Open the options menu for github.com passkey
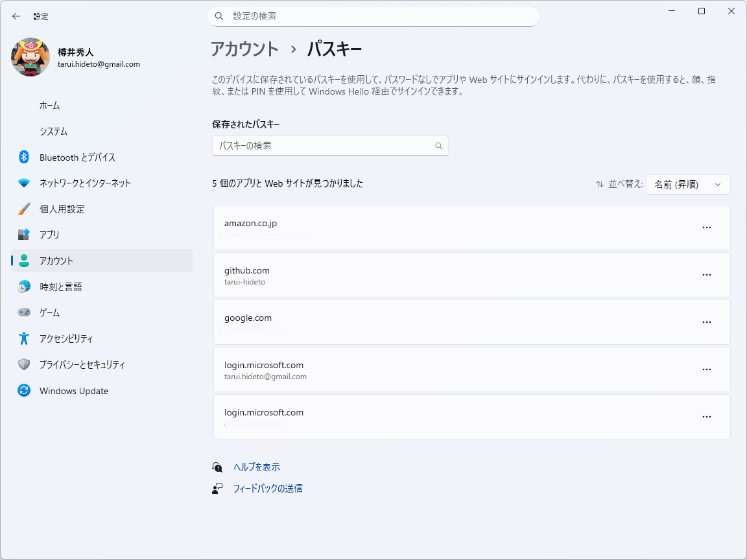The height and width of the screenshot is (560, 747). [x=706, y=274]
